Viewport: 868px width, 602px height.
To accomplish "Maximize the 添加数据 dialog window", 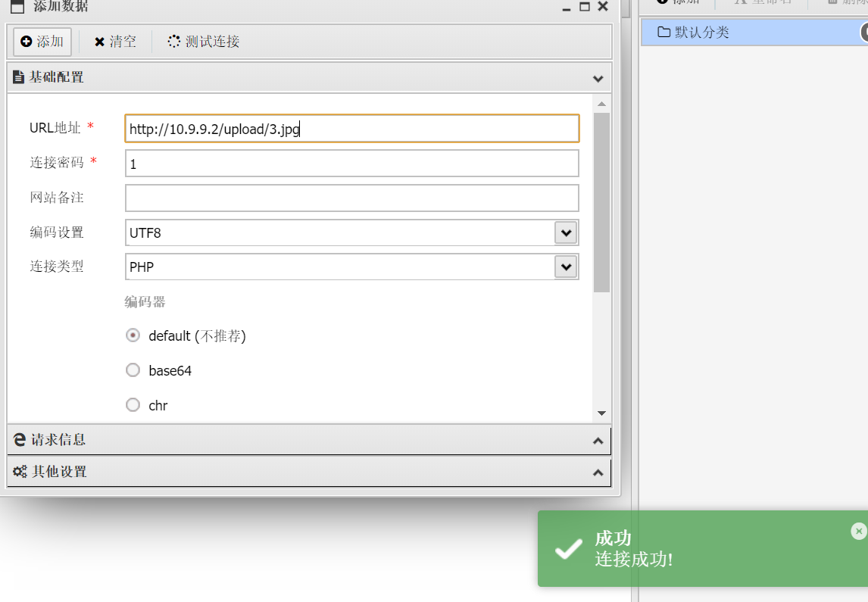I will 585,7.
